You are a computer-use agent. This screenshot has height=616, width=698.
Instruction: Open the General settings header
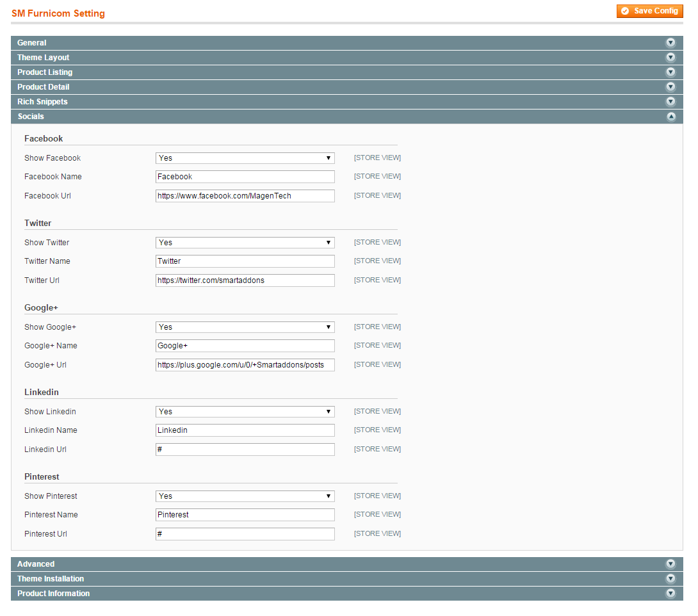click(x=347, y=43)
